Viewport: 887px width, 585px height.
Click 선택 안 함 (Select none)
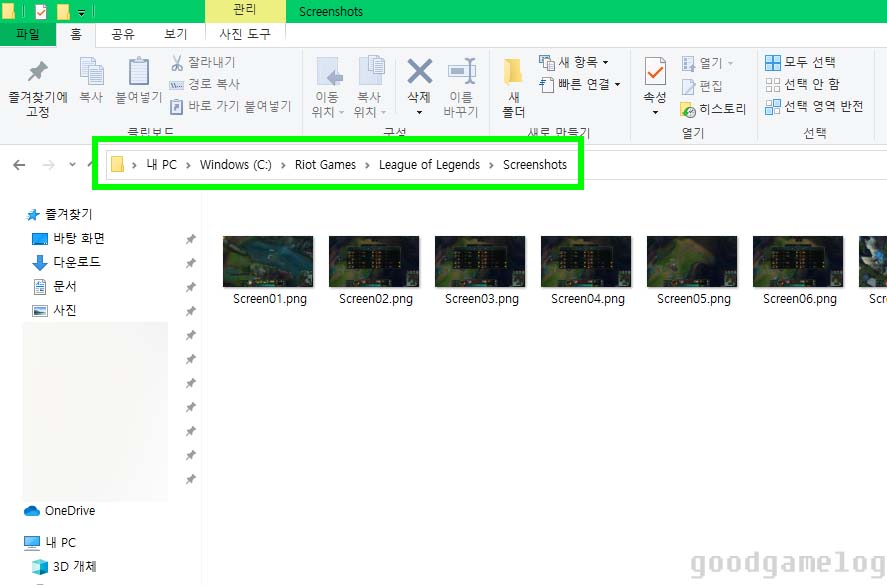(x=802, y=84)
